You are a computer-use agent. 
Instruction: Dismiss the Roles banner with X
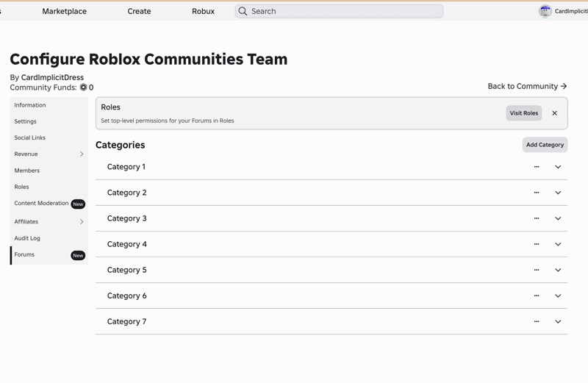point(555,113)
